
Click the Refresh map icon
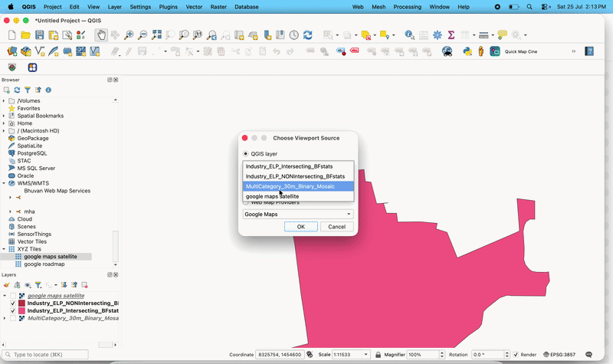point(308,35)
